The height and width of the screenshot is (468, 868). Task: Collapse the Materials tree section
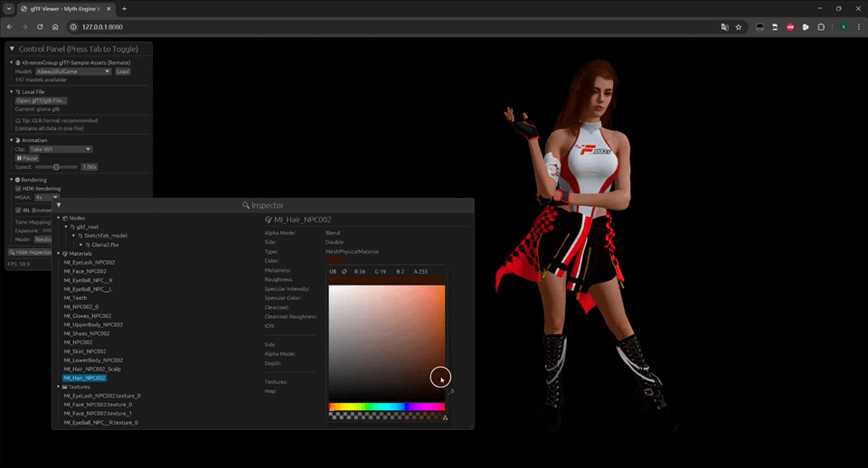[x=60, y=253]
